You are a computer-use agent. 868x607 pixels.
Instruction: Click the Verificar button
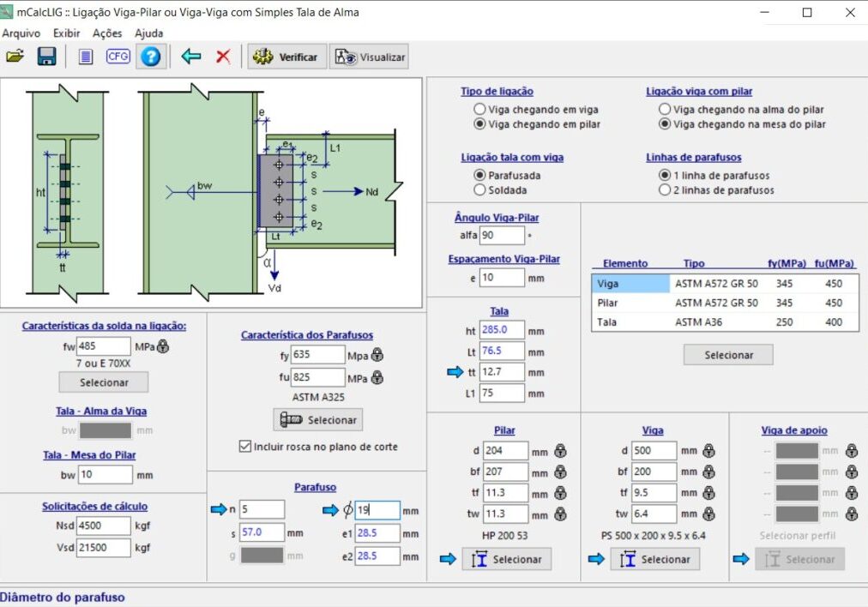coord(286,57)
